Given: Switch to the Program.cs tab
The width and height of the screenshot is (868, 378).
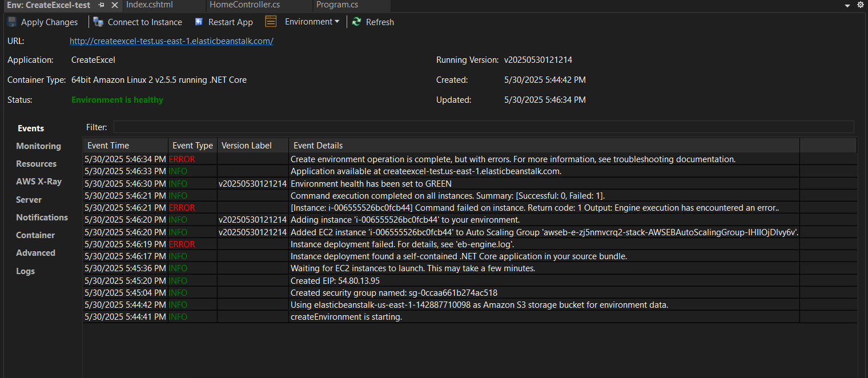Looking at the screenshot, I should (337, 5).
